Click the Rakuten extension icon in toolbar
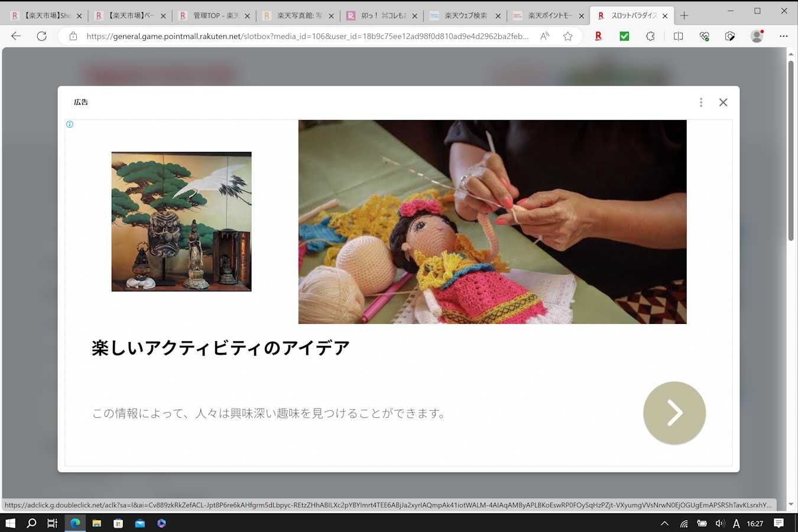The height and width of the screenshot is (532, 798). 598,36
